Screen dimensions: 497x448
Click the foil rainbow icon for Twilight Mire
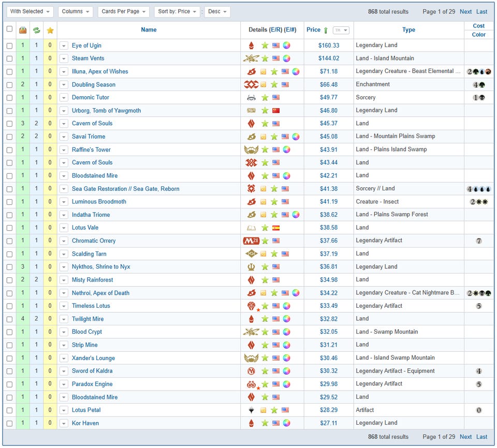click(286, 319)
